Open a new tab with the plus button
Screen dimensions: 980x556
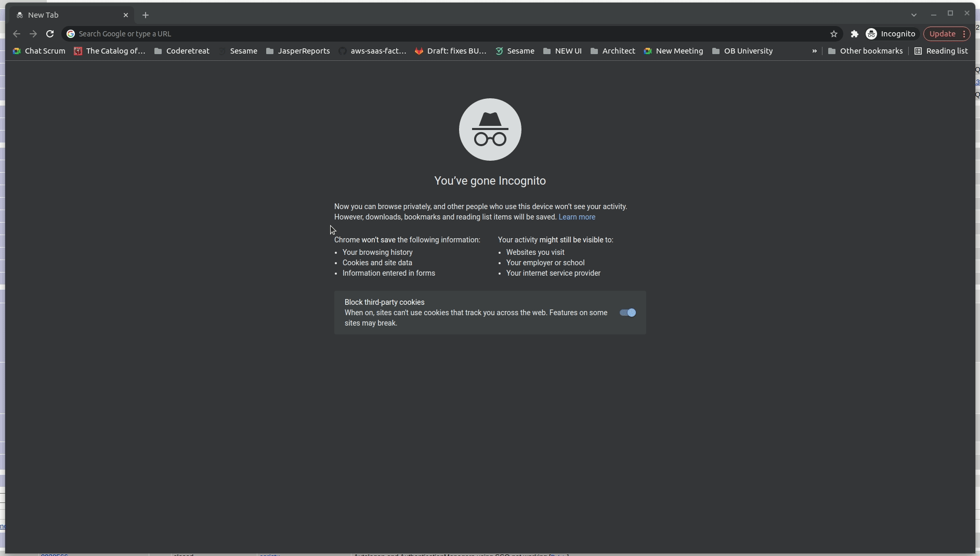point(146,15)
